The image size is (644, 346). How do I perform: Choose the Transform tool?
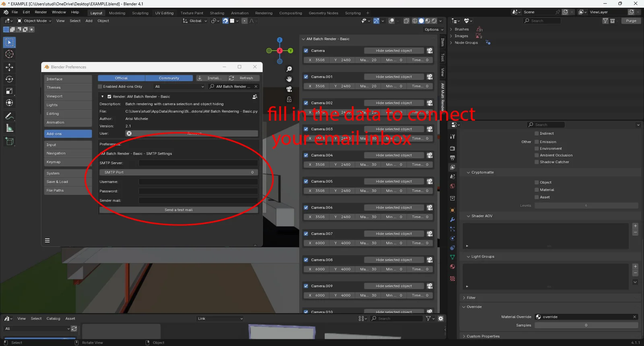tap(9, 103)
